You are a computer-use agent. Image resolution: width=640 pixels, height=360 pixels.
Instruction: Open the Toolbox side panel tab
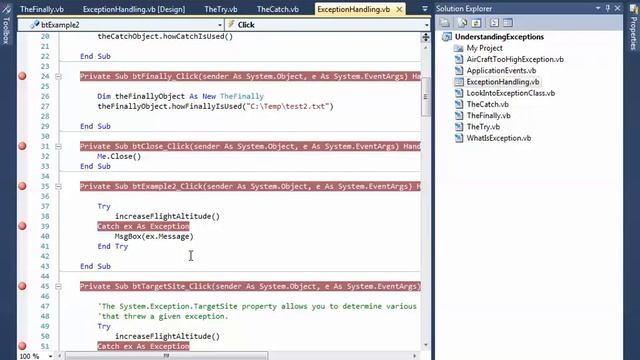pyautogui.click(x=6, y=24)
